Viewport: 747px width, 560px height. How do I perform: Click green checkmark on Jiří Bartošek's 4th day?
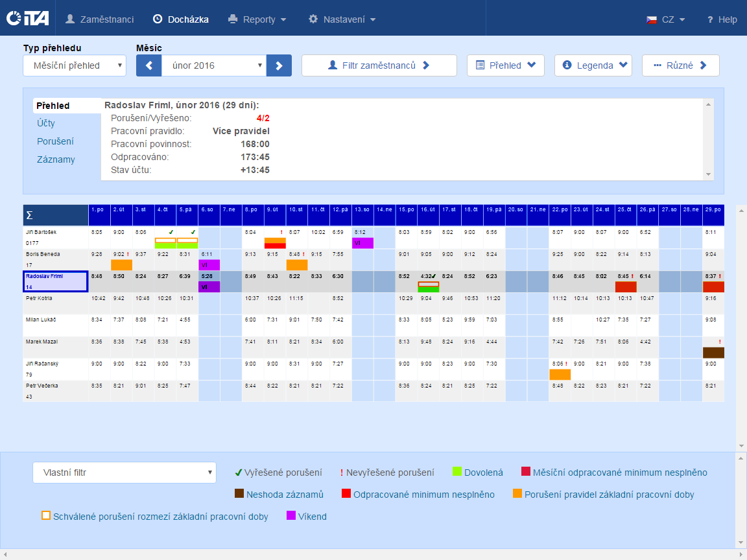[170, 232]
